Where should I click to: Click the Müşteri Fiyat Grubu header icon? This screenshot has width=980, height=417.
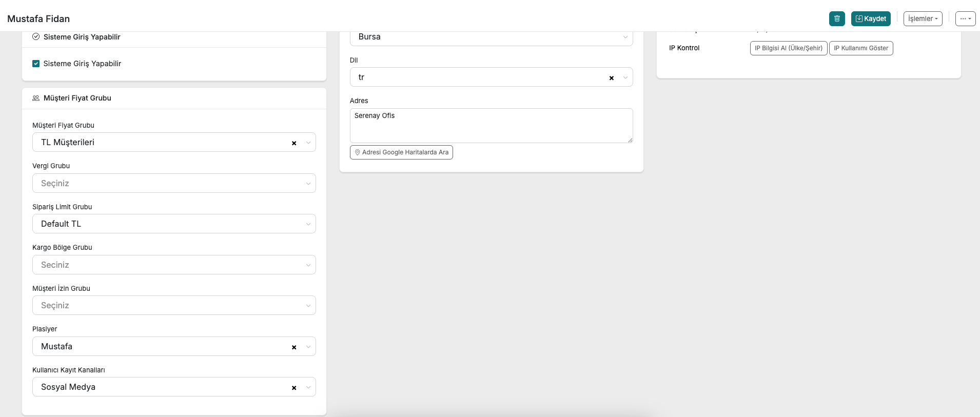(x=36, y=98)
